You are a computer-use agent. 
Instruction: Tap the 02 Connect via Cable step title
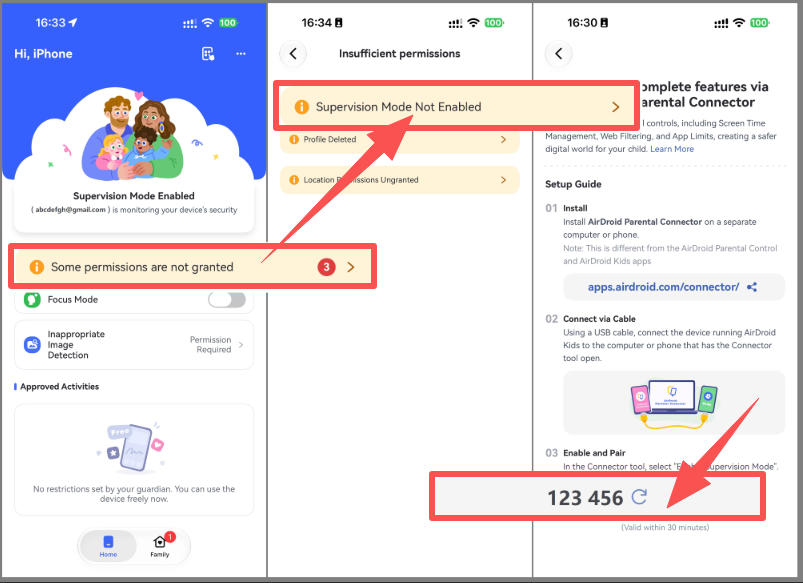[599, 319]
